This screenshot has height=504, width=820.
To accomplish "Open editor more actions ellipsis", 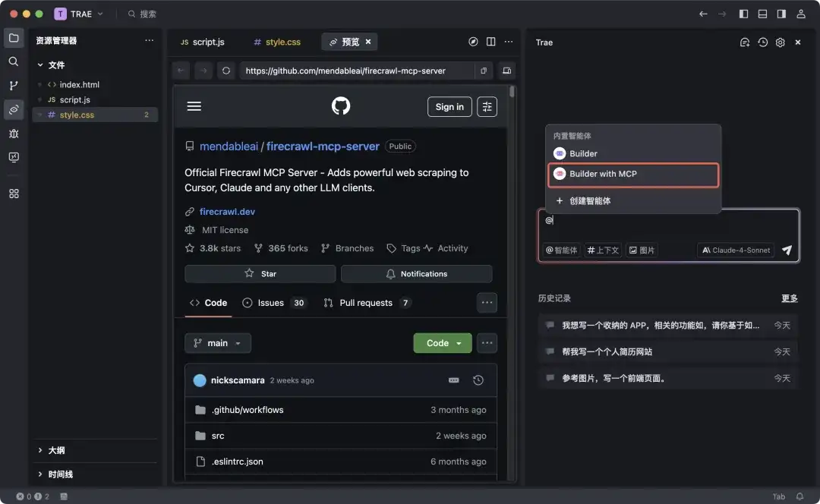I will coord(508,42).
